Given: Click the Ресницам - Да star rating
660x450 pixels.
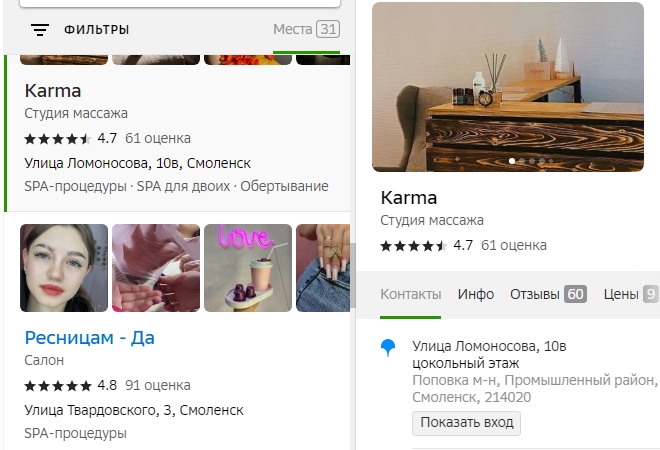Looking at the screenshot, I should click(58, 386).
